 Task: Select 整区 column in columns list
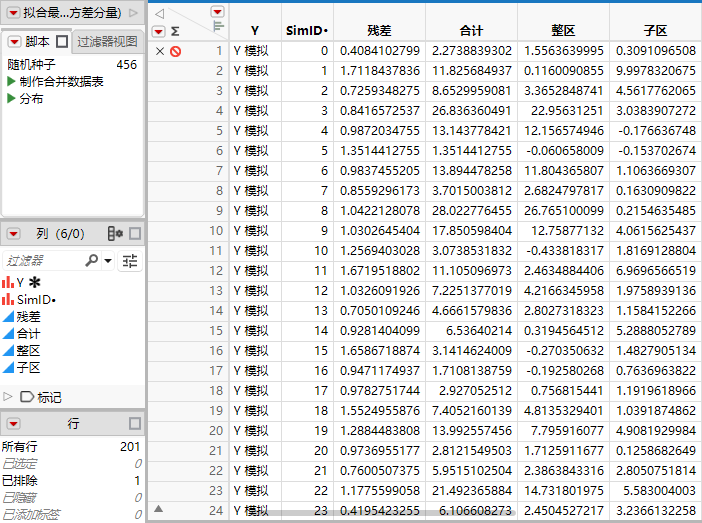pos(28,351)
